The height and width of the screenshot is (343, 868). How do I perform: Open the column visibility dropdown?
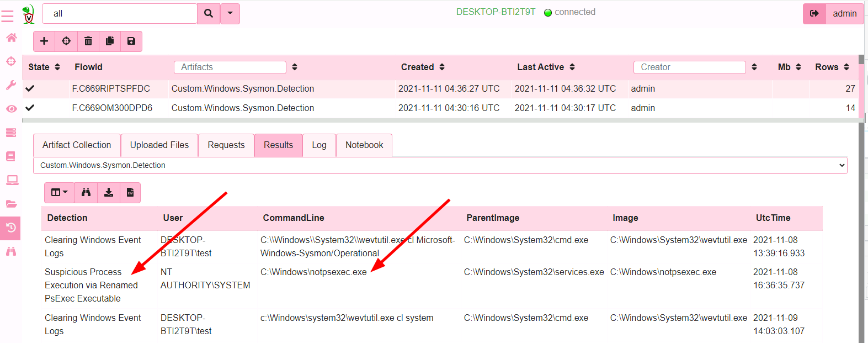59,193
